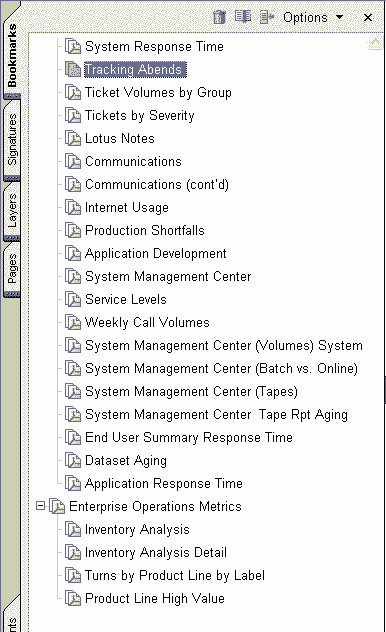
Task: Switch to the Bookmarks tab
Action: coord(12,55)
